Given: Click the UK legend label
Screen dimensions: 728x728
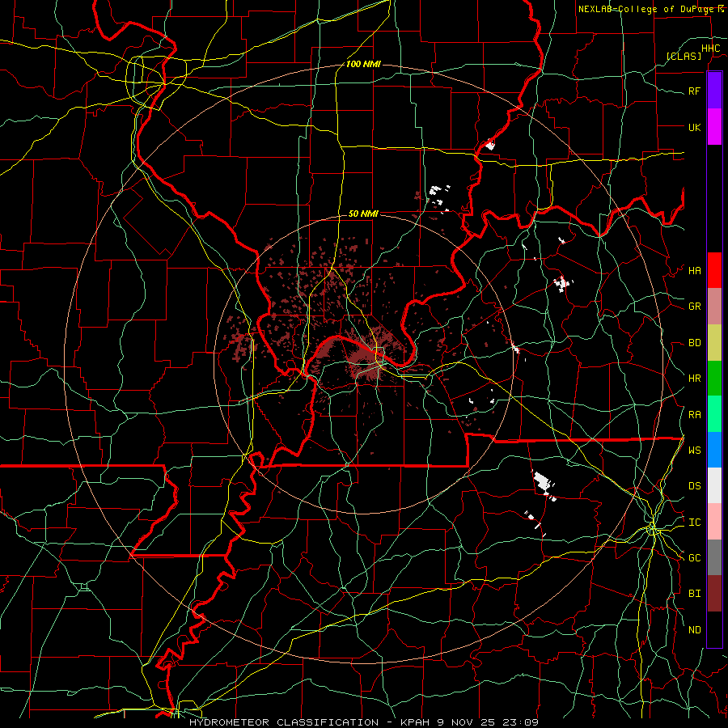Looking at the screenshot, I should point(695,127).
